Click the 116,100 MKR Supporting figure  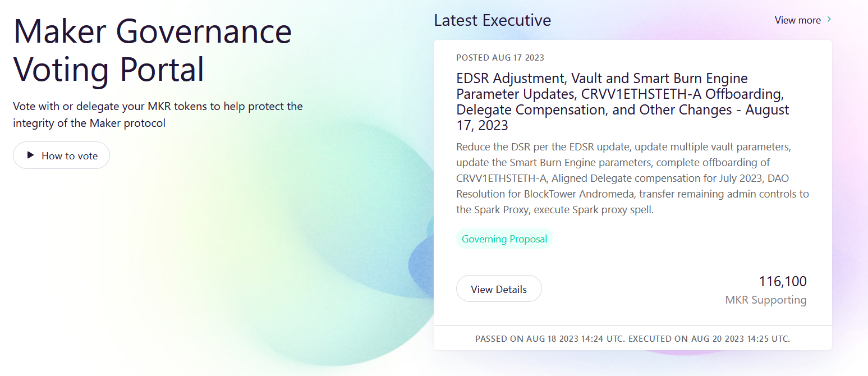tap(783, 281)
